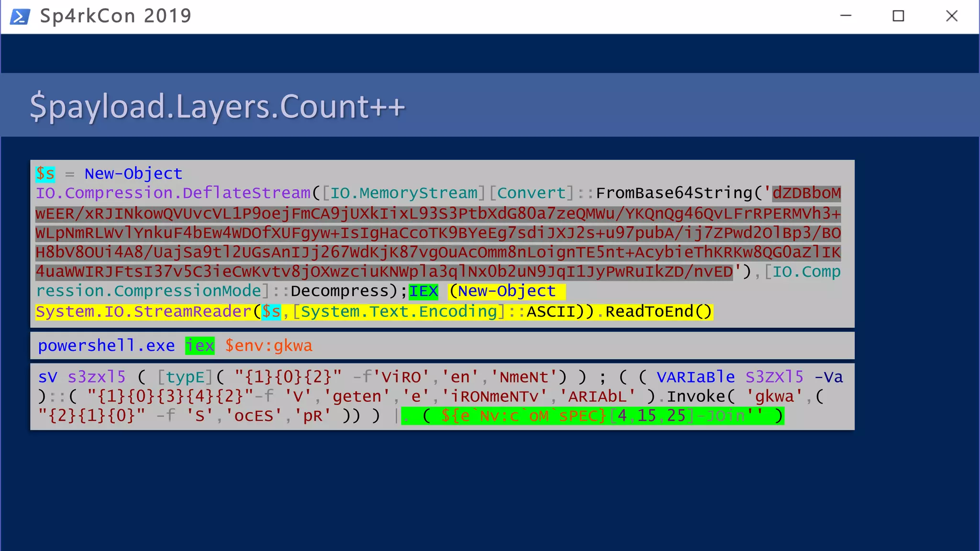The width and height of the screenshot is (980, 551).
Task: Click '.ReadToEnd()' at the end of the code
Action: coord(655,312)
